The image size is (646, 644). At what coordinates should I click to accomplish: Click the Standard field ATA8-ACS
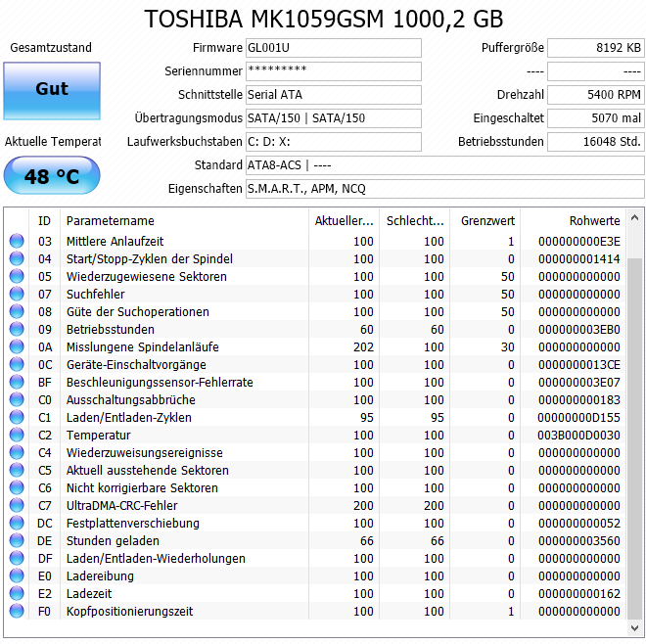tap(445, 165)
